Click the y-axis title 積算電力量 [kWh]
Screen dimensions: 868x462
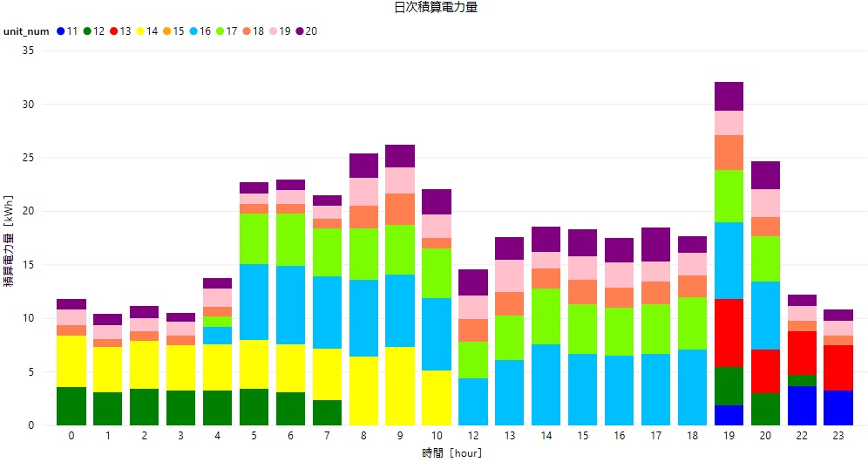click(9, 241)
